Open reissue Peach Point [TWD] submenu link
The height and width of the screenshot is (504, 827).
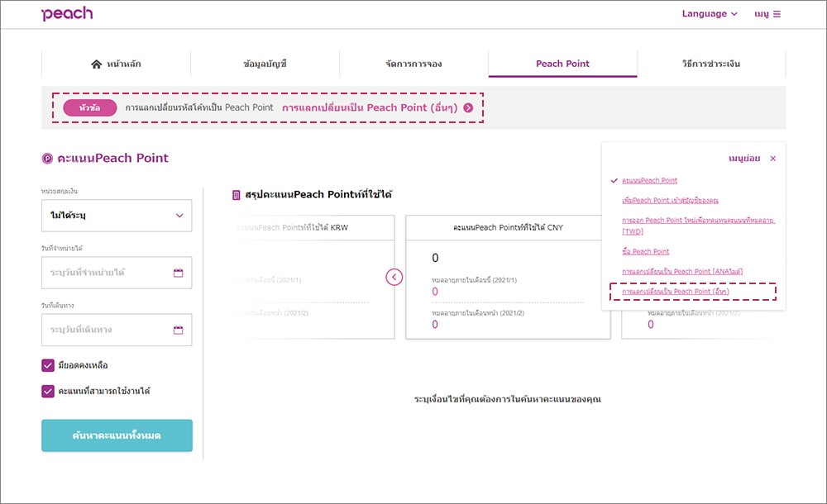698,226
